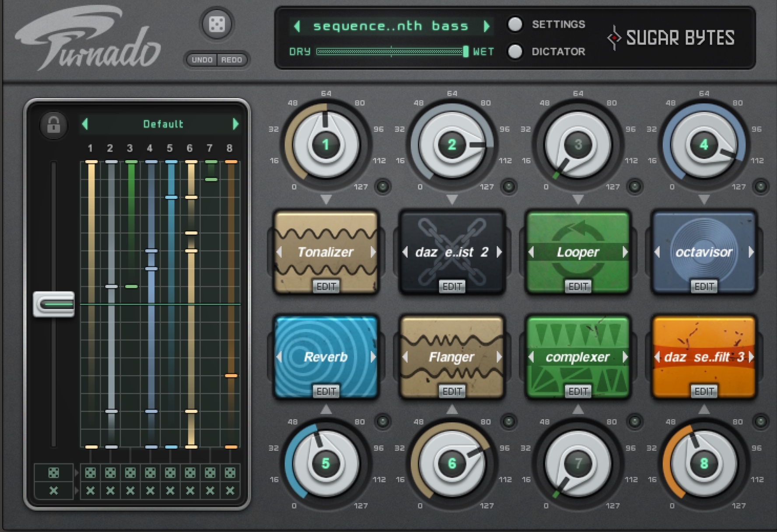Select previous Dictator preset before Default
This screenshot has width=777, height=532.
[85, 124]
